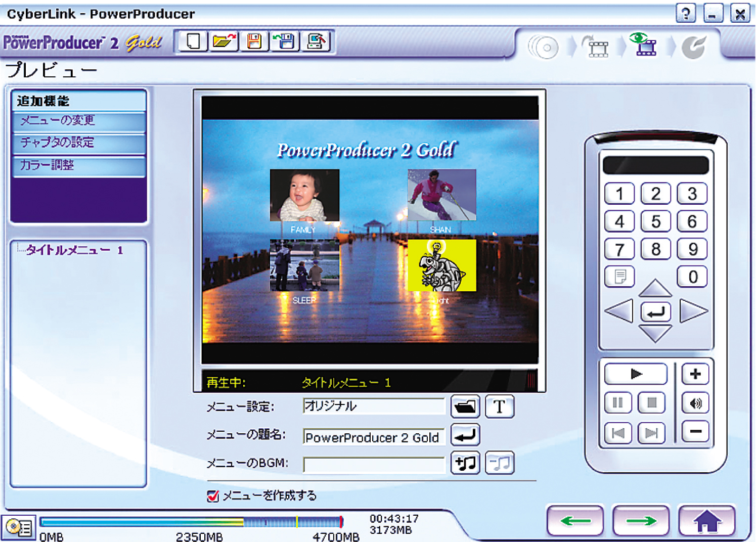Go forward with the green right arrow button

tap(641, 521)
